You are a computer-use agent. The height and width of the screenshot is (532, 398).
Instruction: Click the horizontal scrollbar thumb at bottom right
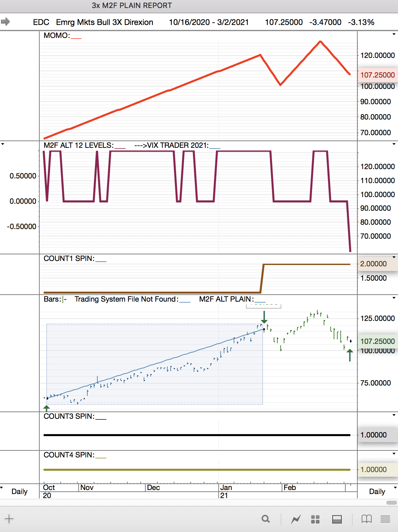[391, 502]
